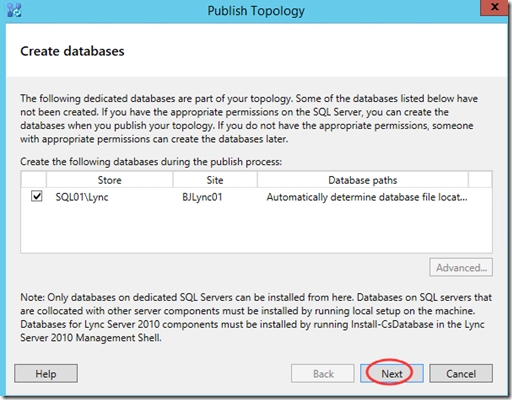
Task: Click the Publish Topology title bar icon
Action: tap(14, 10)
